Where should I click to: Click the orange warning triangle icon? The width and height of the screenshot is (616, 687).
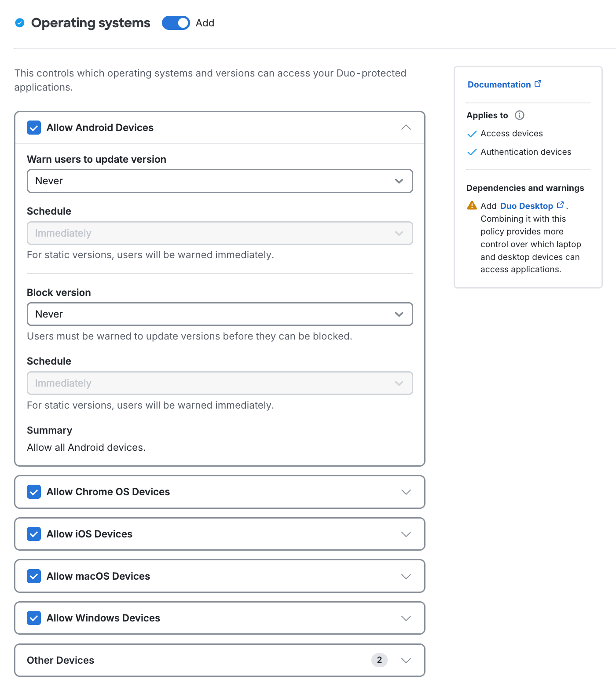472,205
